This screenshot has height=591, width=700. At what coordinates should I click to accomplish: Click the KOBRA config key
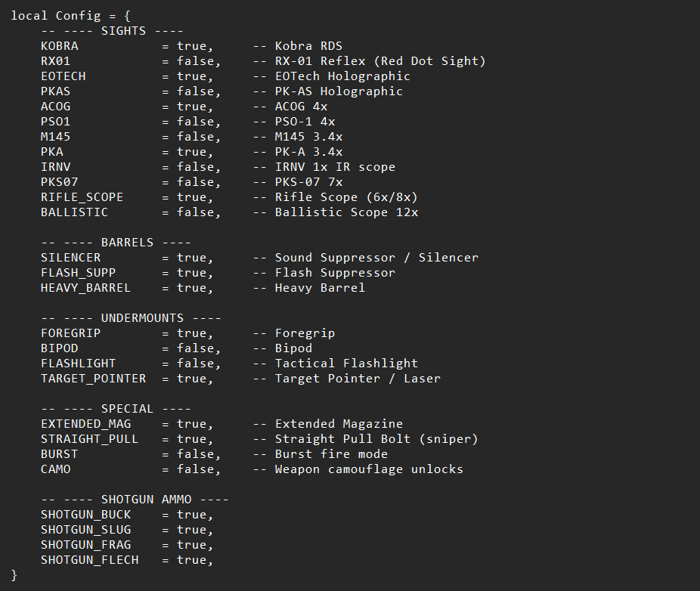[59, 46]
